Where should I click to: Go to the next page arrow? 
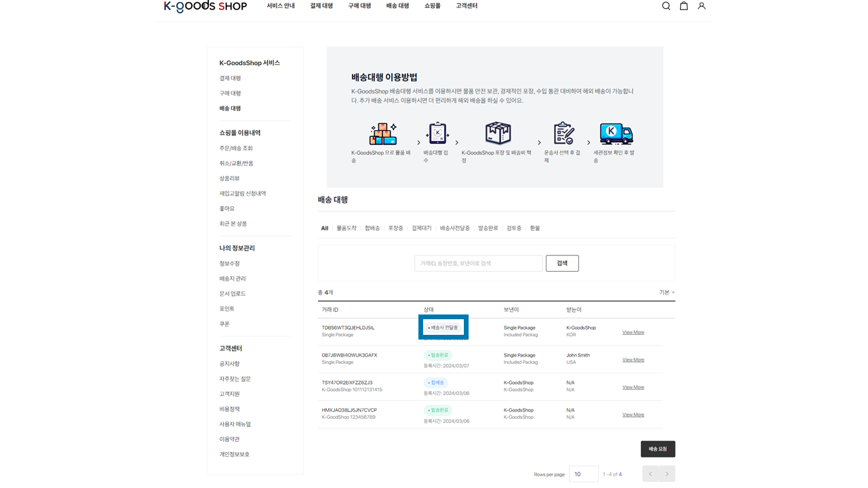(667, 474)
